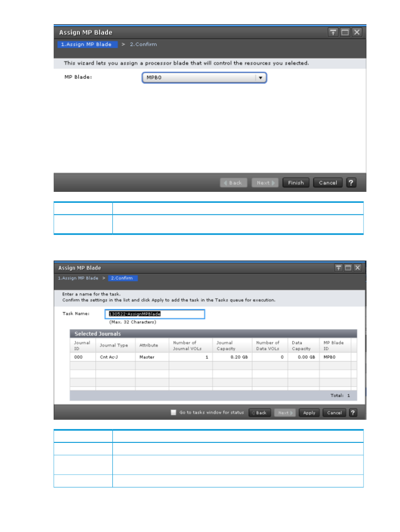Click the Journal ID column header
400x532 pixels.
point(83,346)
